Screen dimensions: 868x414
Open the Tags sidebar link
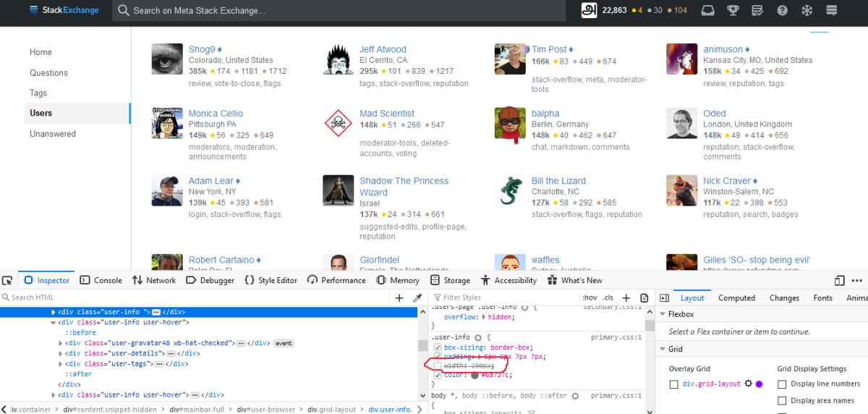[x=38, y=93]
